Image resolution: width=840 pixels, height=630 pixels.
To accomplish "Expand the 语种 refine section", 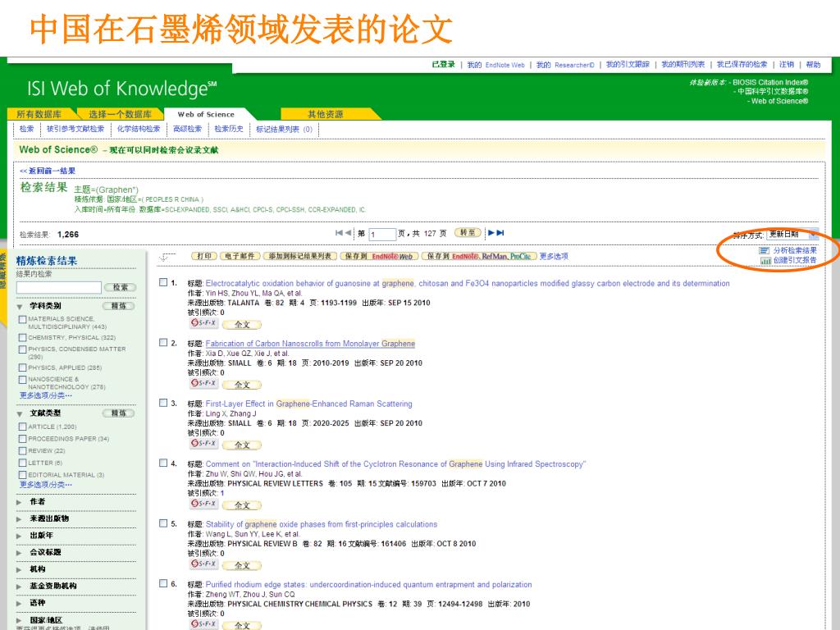I will click(20, 603).
